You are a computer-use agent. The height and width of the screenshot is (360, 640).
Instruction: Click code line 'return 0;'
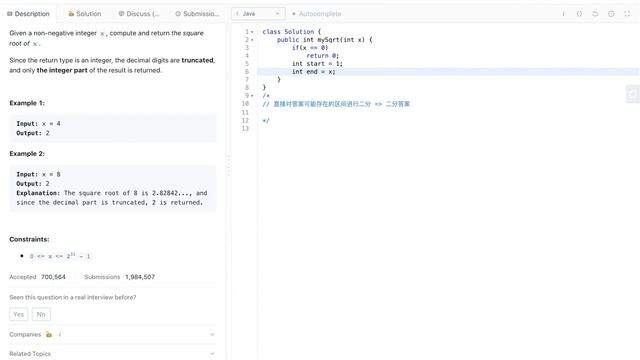322,56
